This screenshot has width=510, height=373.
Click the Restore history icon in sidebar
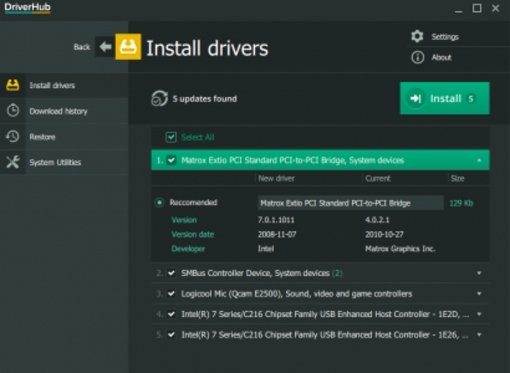(13, 136)
